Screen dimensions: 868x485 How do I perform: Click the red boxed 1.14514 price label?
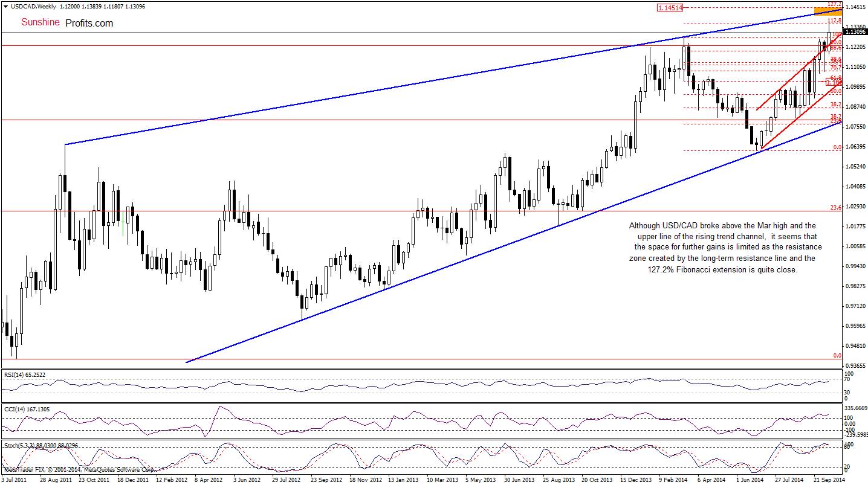tap(672, 8)
